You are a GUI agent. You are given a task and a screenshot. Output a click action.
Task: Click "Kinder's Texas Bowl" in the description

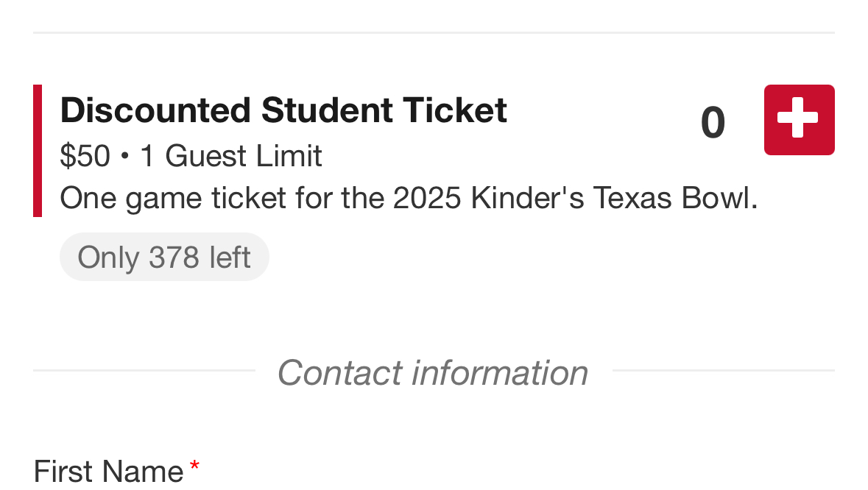point(614,198)
